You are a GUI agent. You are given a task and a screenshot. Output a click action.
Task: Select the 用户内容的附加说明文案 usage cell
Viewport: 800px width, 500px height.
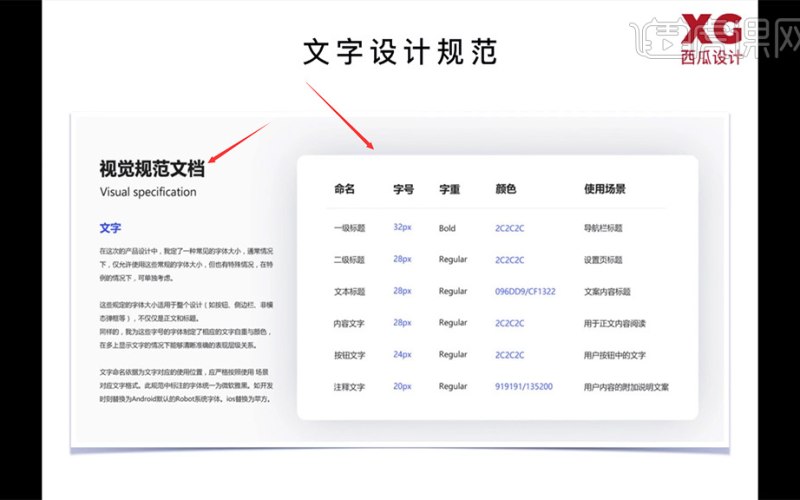[x=626, y=387]
